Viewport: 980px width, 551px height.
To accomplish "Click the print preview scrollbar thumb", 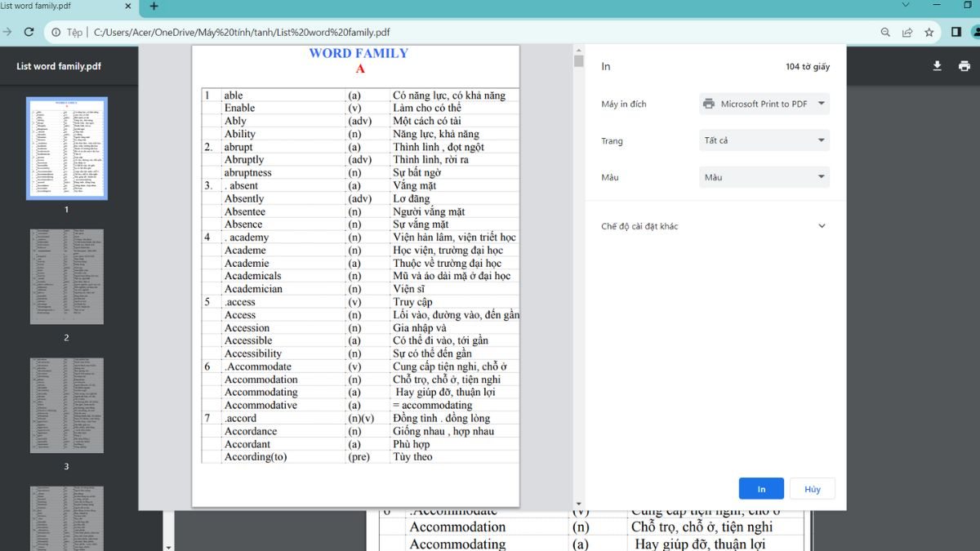I will coord(579,61).
